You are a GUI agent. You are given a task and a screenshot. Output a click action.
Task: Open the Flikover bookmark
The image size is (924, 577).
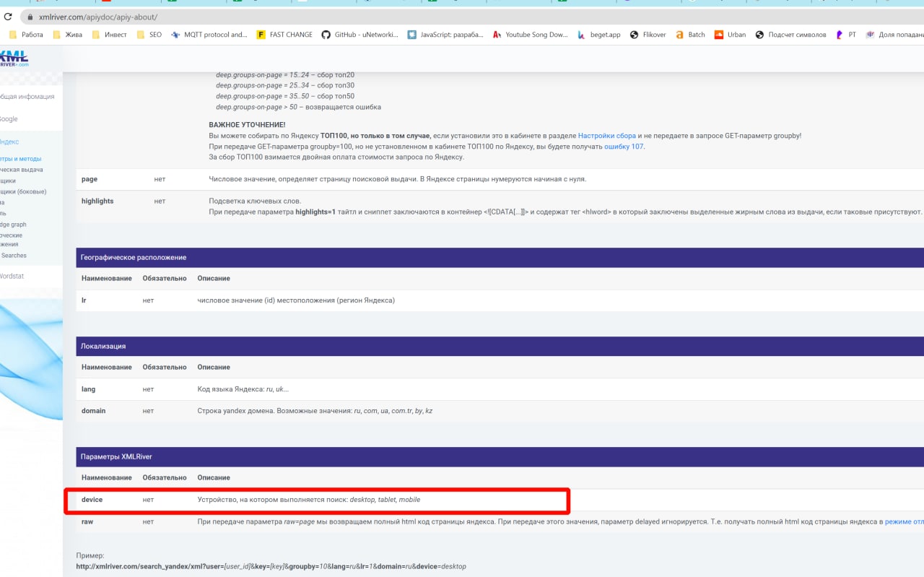(x=648, y=35)
